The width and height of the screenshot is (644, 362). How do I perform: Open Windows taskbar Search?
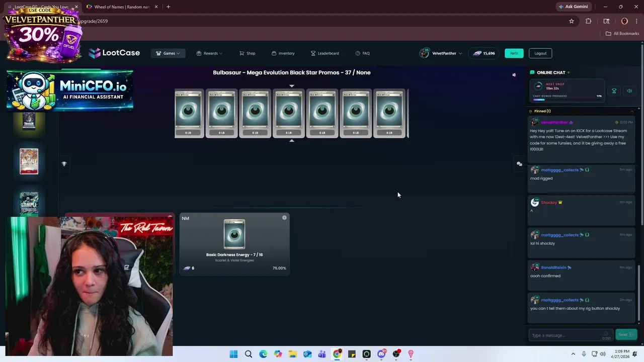[249, 354]
